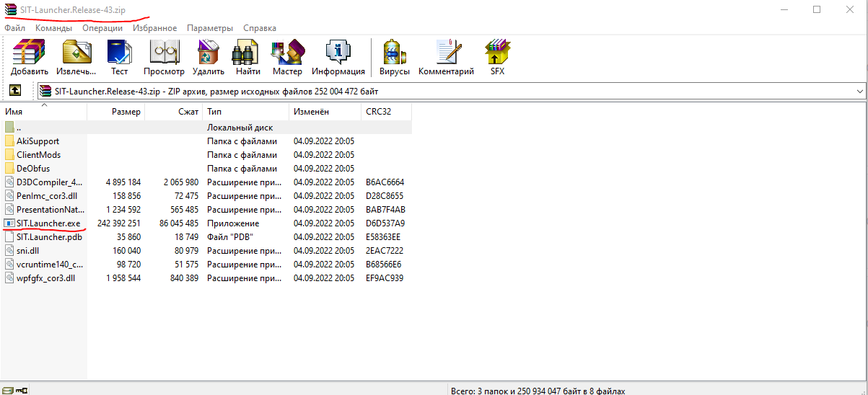
Task: Click DeObfus folder icon
Action: coord(9,169)
